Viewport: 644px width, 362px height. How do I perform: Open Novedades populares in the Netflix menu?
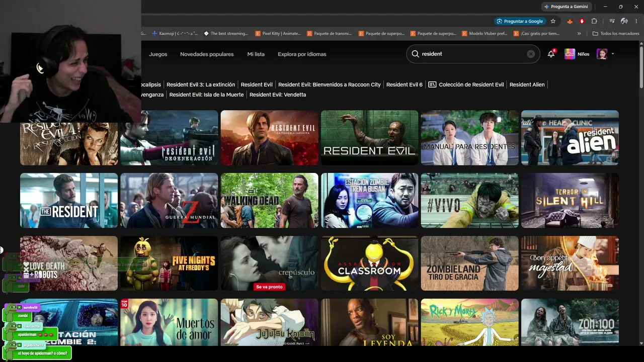pyautogui.click(x=207, y=54)
